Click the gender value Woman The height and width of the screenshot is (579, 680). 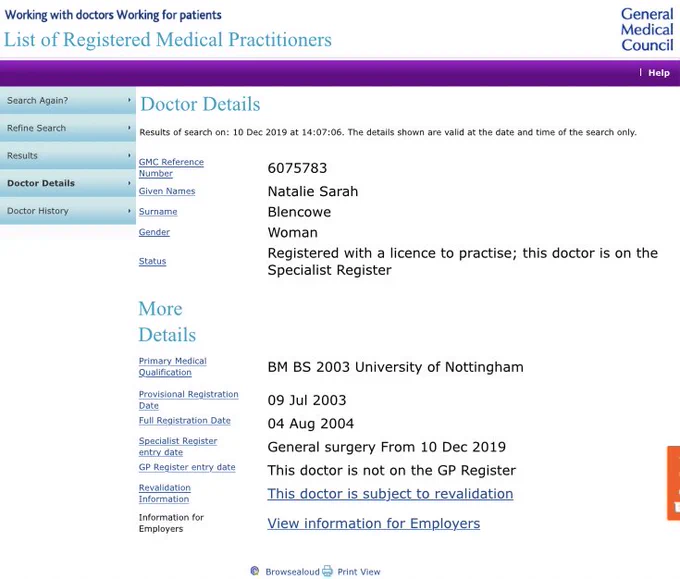[293, 232]
